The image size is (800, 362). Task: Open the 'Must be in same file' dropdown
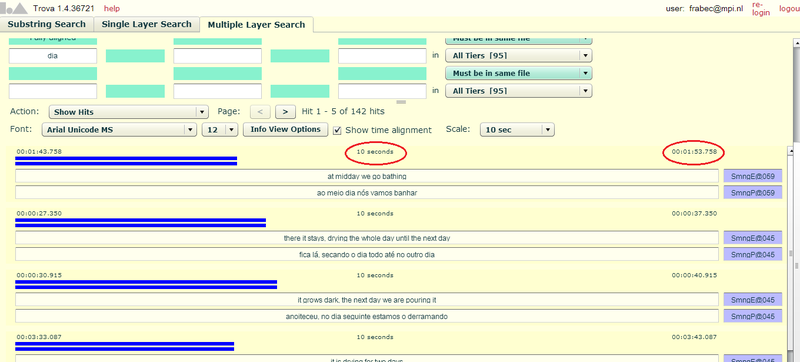pos(518,73)
